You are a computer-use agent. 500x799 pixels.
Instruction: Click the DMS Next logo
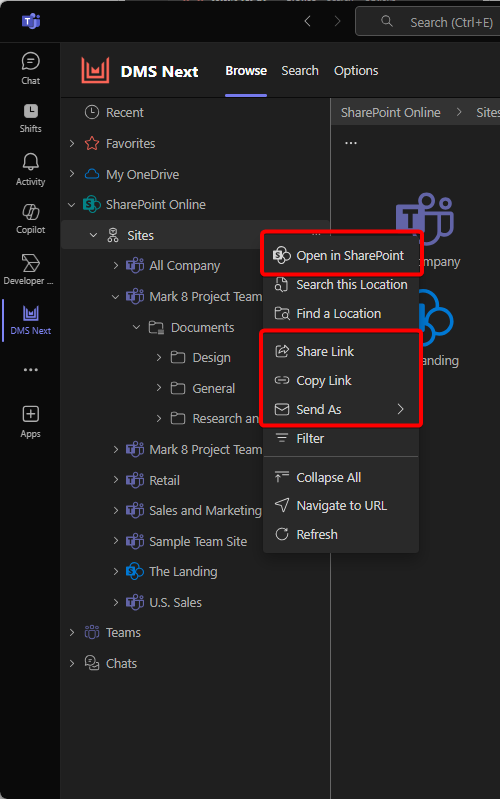pos(95,70)
